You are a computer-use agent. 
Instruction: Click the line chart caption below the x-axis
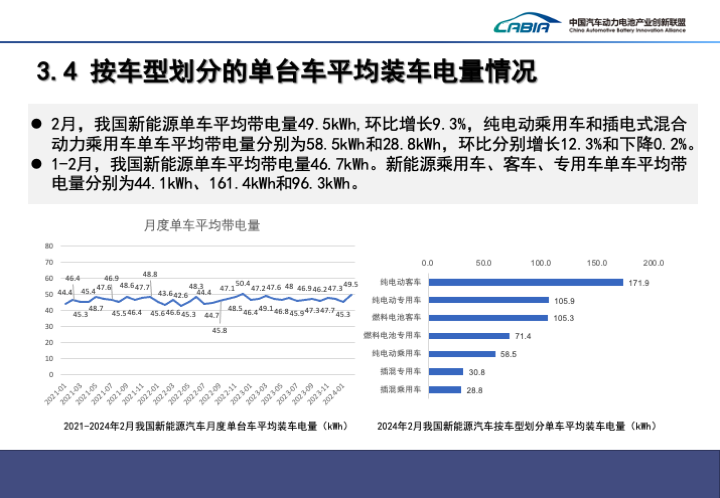click(203, 426)
